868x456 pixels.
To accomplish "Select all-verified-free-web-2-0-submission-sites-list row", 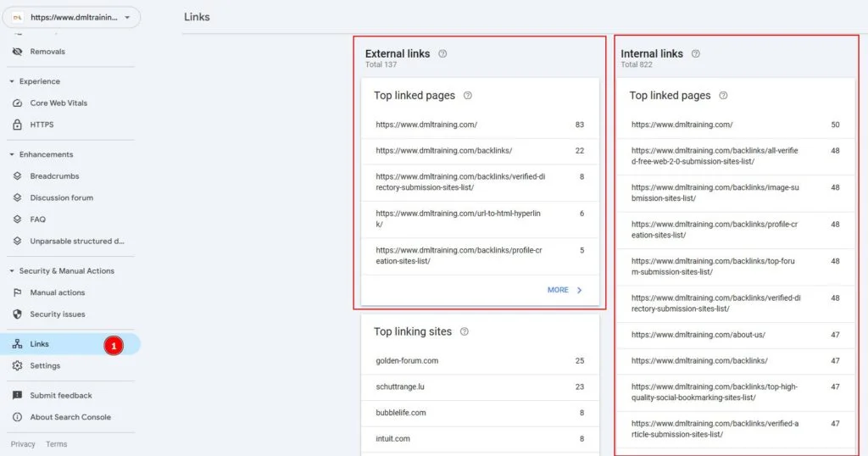I will pos(736,156).
